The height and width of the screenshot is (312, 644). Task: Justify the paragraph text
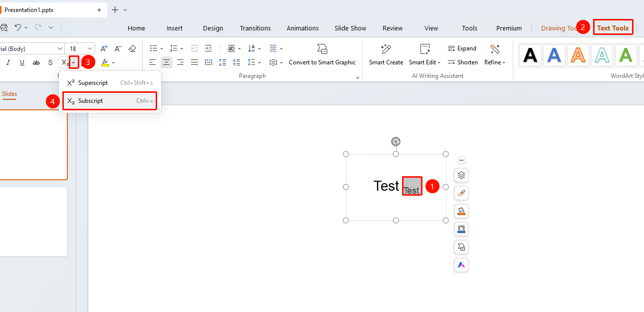point(195,62)
